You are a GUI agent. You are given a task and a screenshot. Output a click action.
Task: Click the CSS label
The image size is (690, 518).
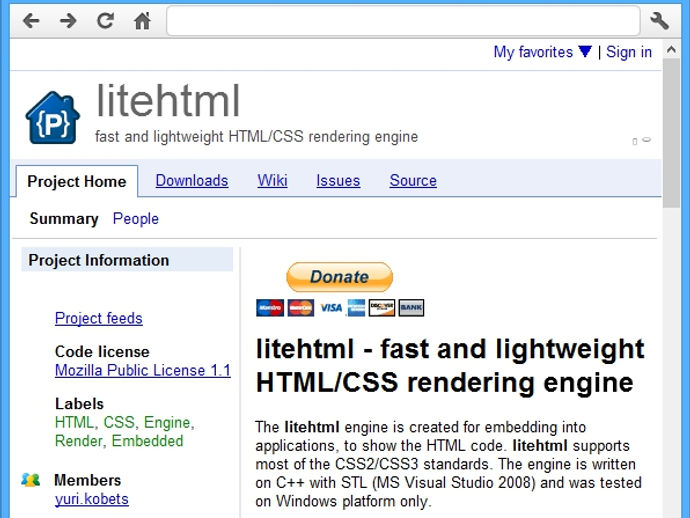(119, 422)
